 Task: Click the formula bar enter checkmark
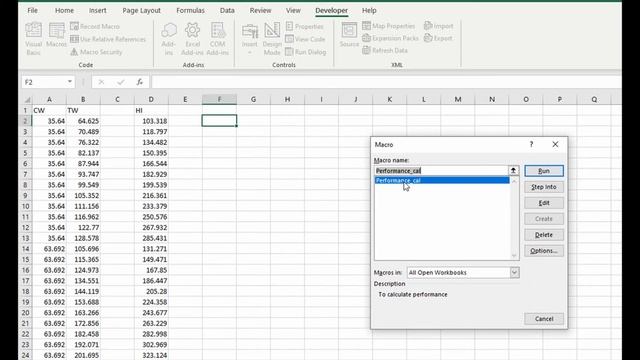(x=120, y=82)
